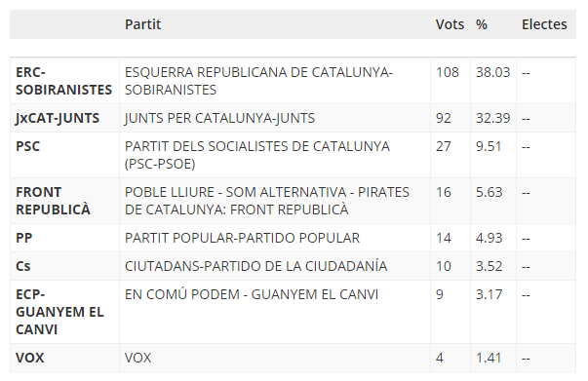Screen dimensions: 588x381
Task: Click the Electes column header
Action: pos(544,24)
